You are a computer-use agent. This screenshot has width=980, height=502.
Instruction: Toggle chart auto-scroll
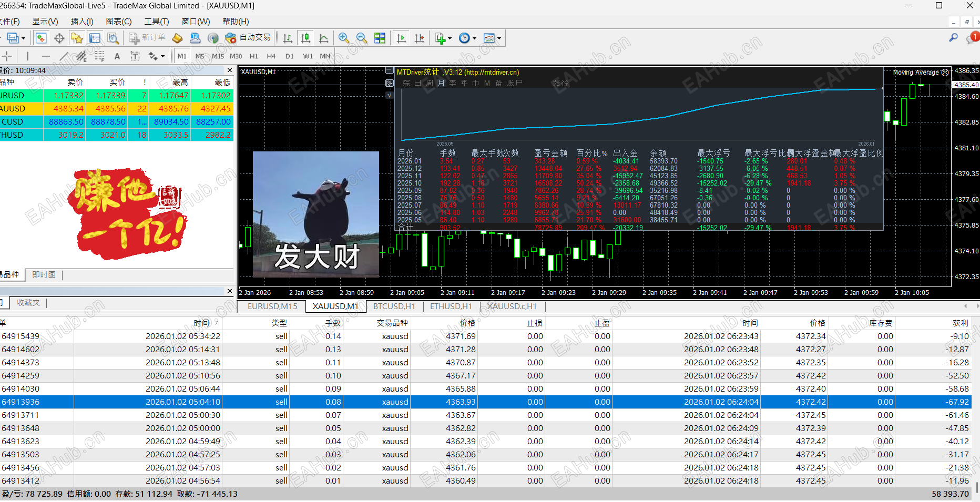click(x=401, y=37)
